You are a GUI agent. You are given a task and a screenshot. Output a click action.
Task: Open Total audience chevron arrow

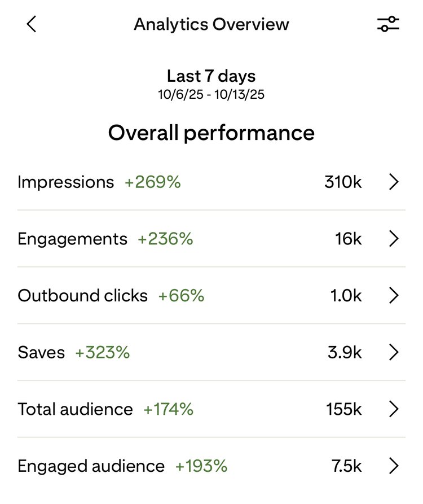tap(394, 409)
